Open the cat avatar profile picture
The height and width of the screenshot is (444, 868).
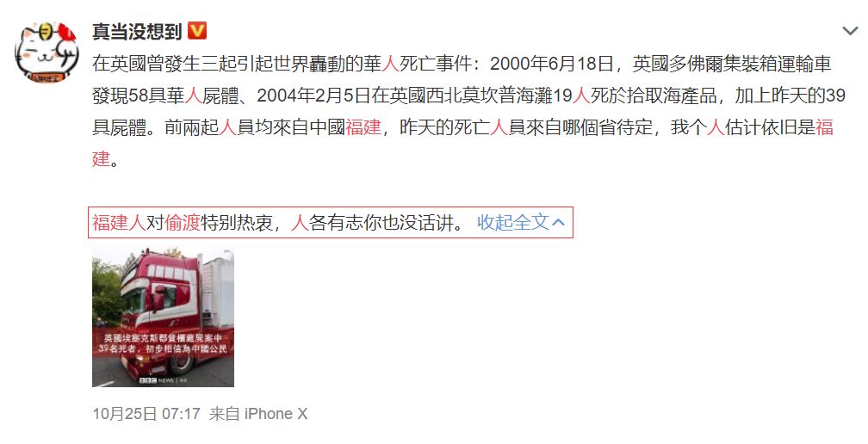point(46,52)
